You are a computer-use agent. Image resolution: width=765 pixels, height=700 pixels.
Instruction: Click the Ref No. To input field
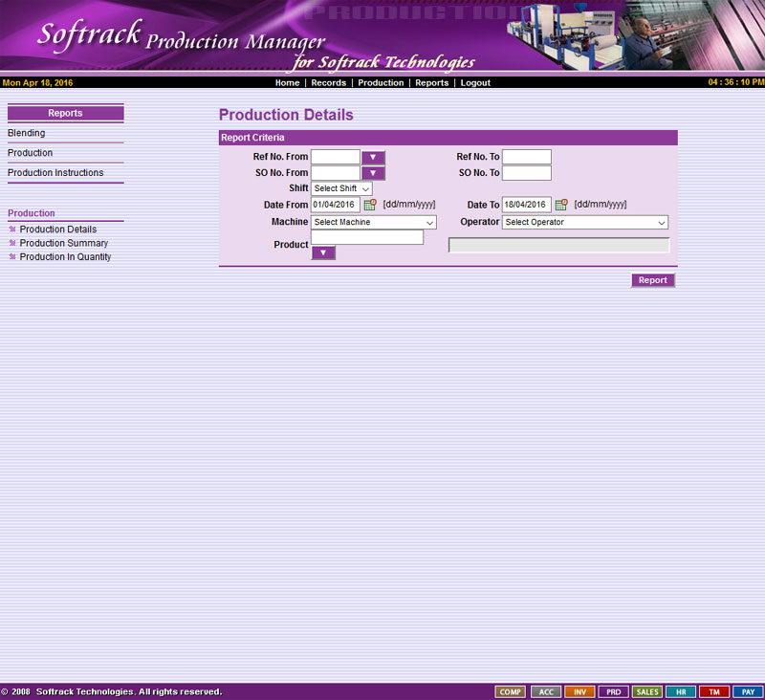coord(527,157)
